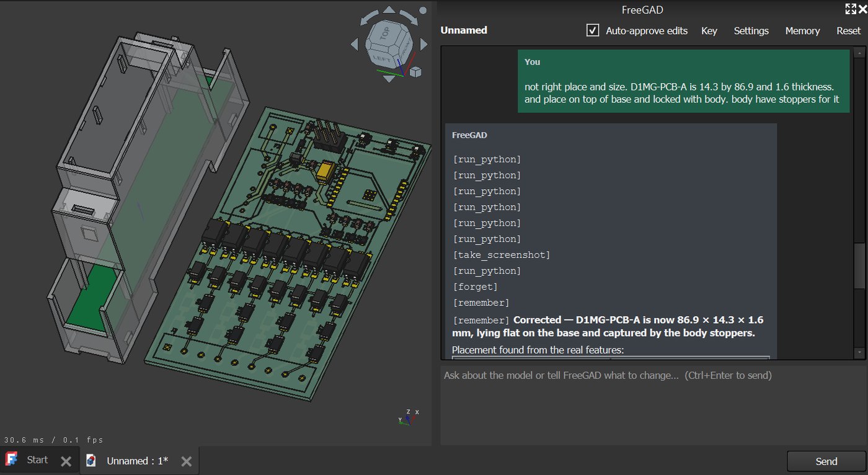This screenshot has height=475, width=868.
Task: Toggle the Auto-approve edits checkbox
Action: pos(593,30)
